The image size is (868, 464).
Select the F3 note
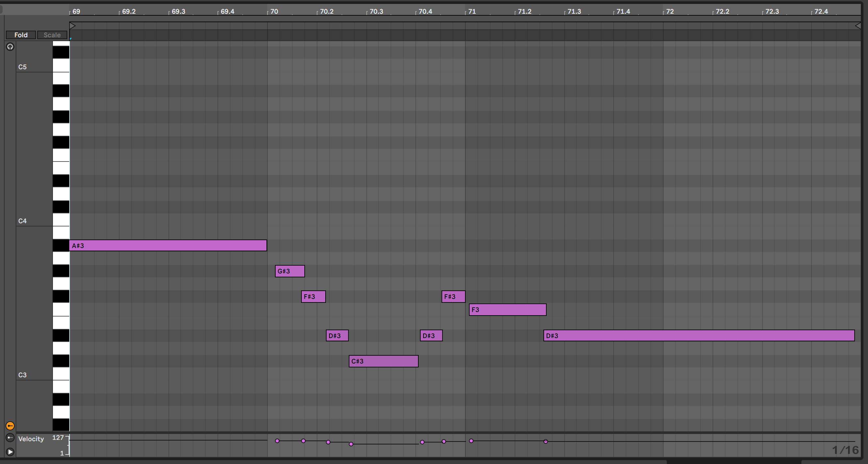point(508,310)
